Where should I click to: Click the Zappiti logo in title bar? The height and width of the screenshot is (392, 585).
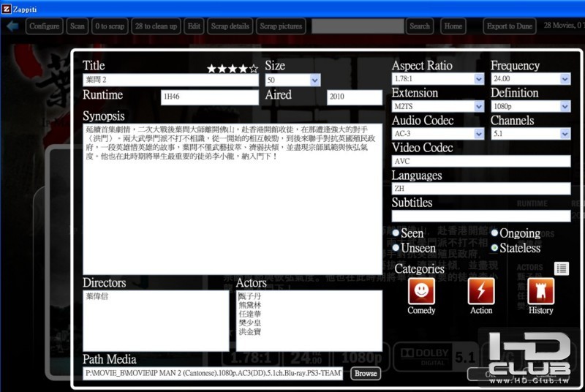(x=7, y=9)
